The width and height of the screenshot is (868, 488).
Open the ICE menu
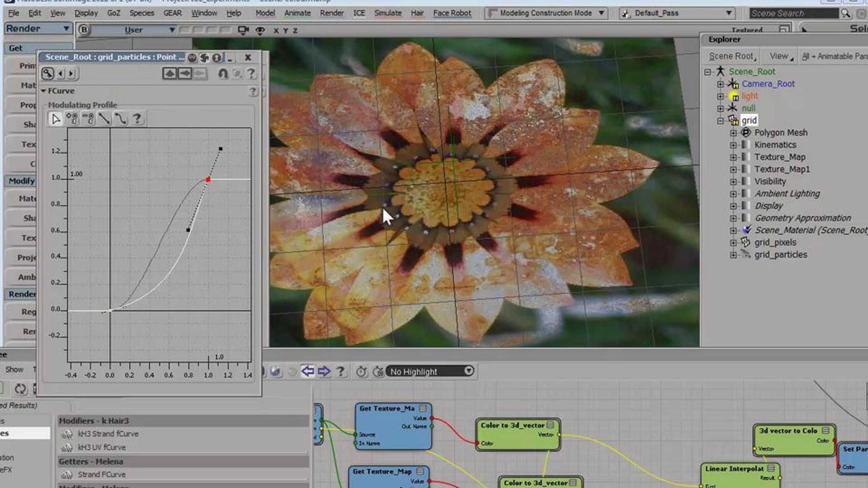(x=359, y=13)
